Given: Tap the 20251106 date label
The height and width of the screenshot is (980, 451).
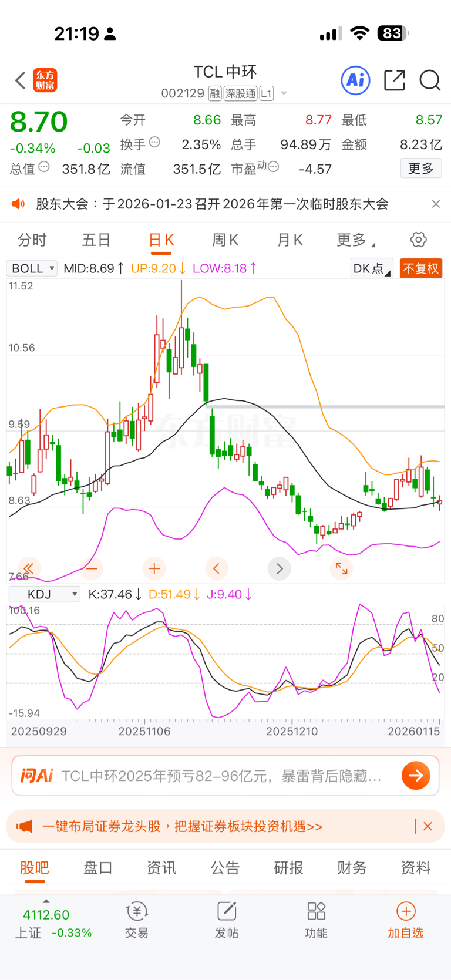Looking at the screenshot, I should [x=144, y=731].
